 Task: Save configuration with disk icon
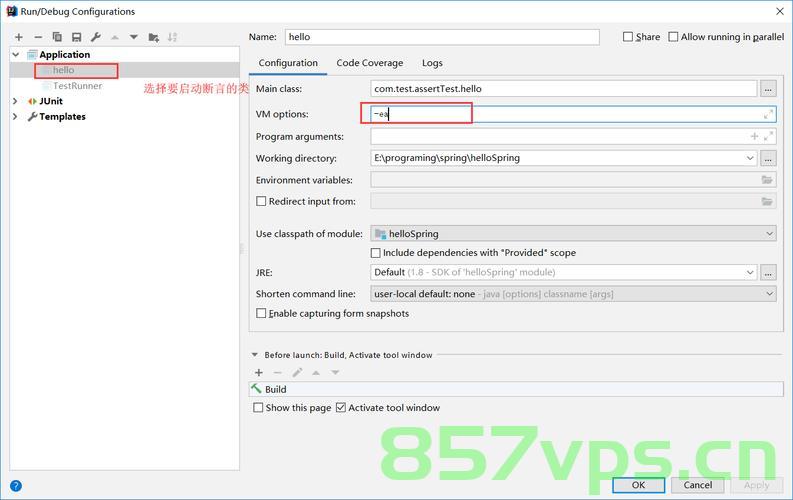click(x=76, y=37)
